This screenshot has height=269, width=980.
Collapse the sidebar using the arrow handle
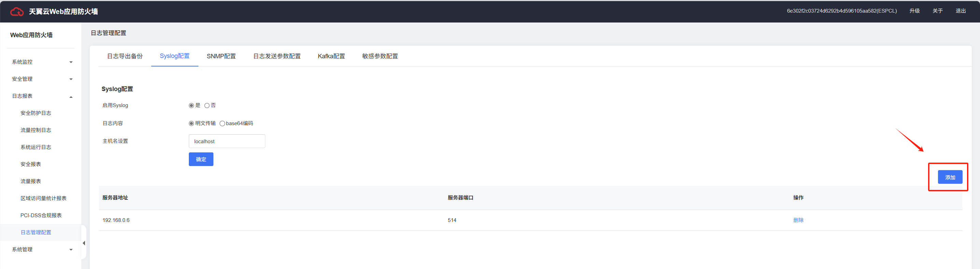[84, 243]
